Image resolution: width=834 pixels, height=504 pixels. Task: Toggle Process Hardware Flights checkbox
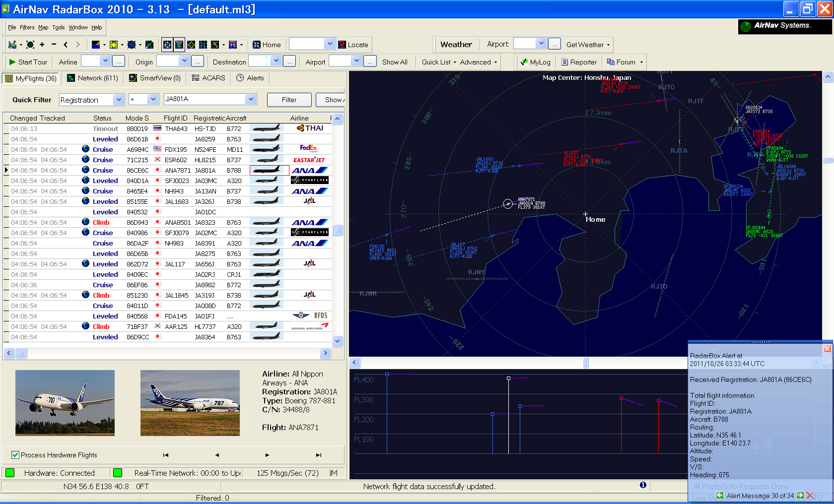pyautogui.click(x=15, y=455)
